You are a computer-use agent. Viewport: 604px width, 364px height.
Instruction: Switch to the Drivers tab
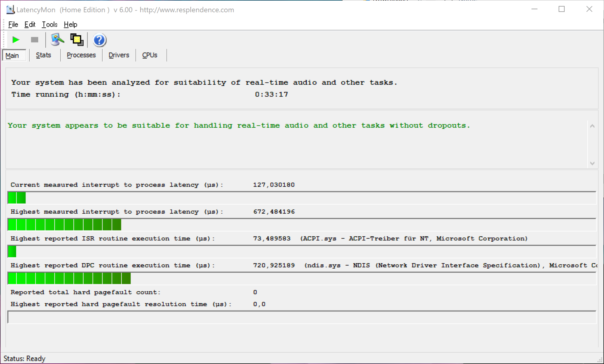click(x=119, y=55)
